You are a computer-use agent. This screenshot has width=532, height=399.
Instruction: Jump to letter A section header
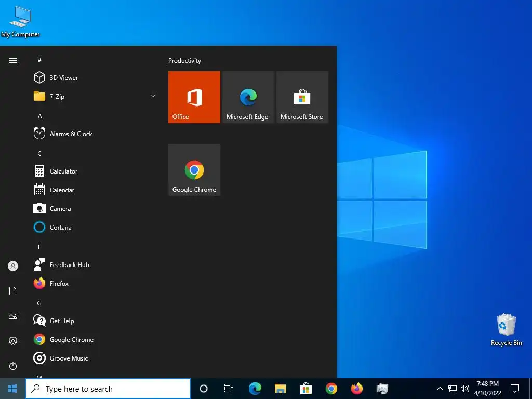[39, 116]
